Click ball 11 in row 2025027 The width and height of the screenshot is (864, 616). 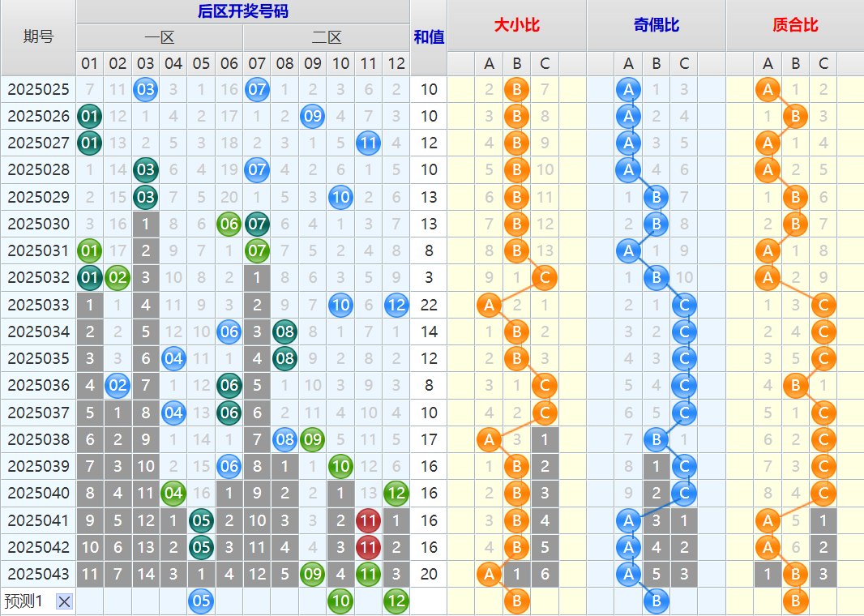(368, 143)
